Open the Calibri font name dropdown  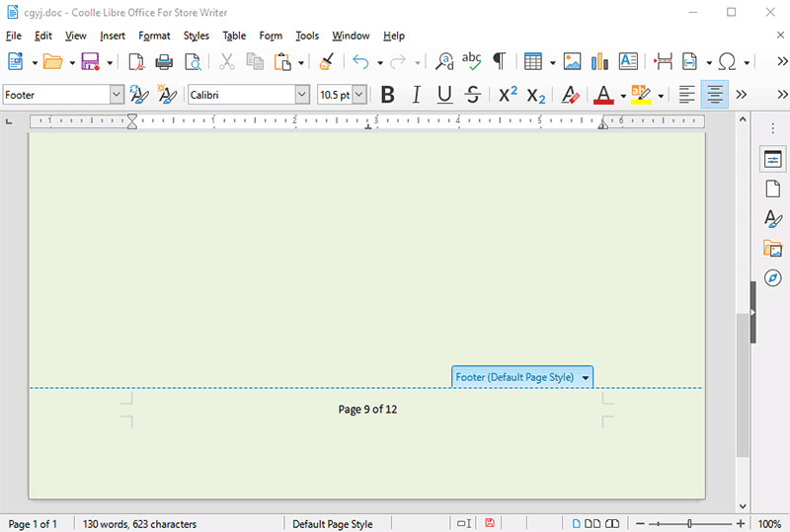302,95
